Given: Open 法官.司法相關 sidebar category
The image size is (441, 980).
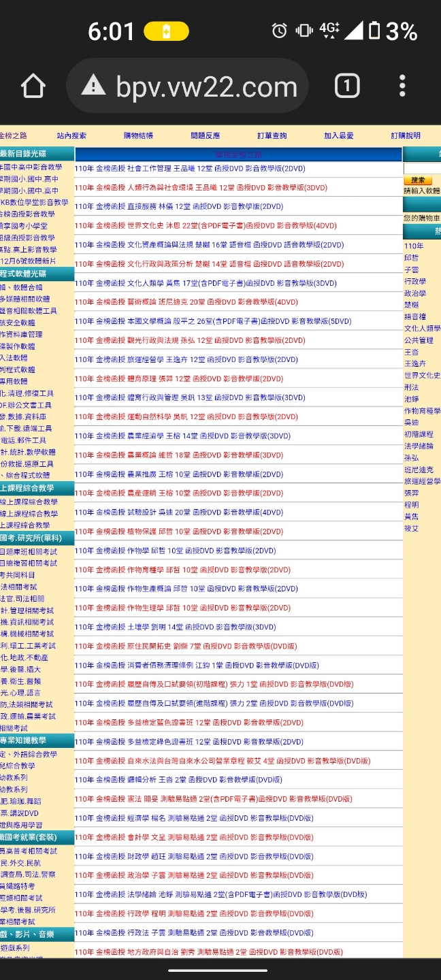Looking at the screenshot, I should (22, 599).
